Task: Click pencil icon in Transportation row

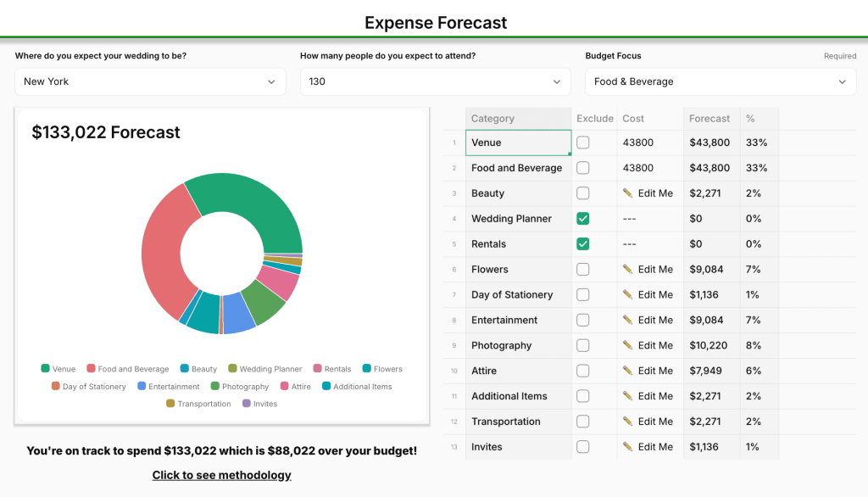Action: point(628,422)
